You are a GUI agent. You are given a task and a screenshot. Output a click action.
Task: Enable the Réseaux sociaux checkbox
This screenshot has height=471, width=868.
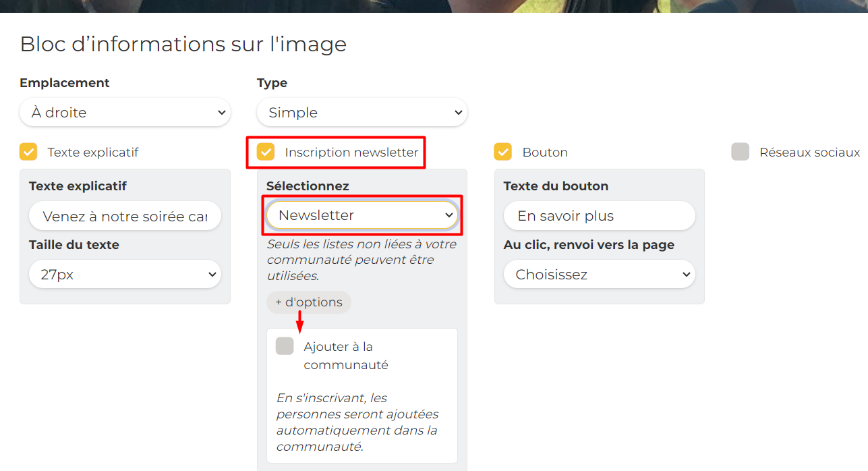point(741,152)
